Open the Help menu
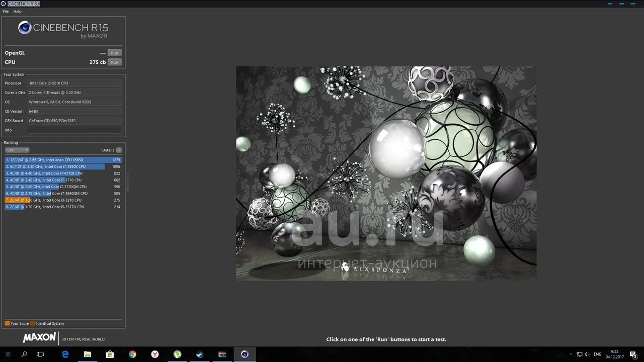Viewport: 644px width, 362px height. point(18,12)
